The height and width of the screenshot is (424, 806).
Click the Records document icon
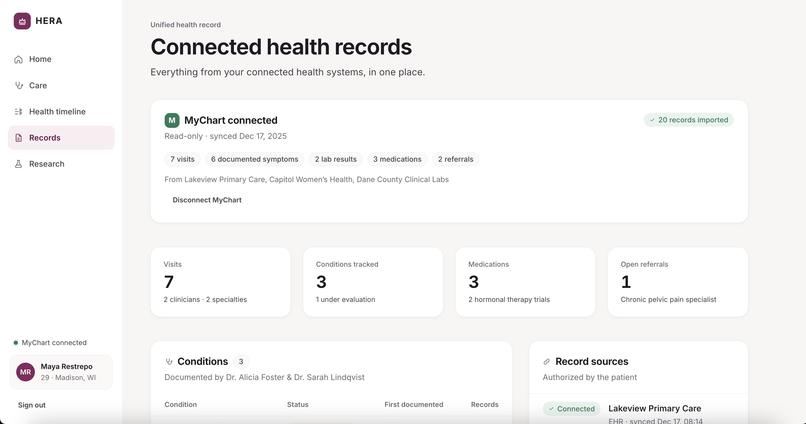19,138
